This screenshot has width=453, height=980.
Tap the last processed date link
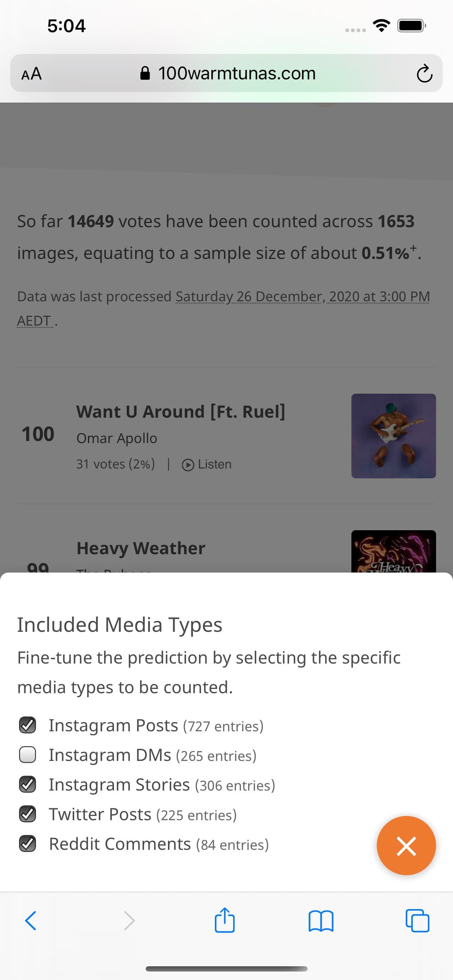[x=302, y=297]
